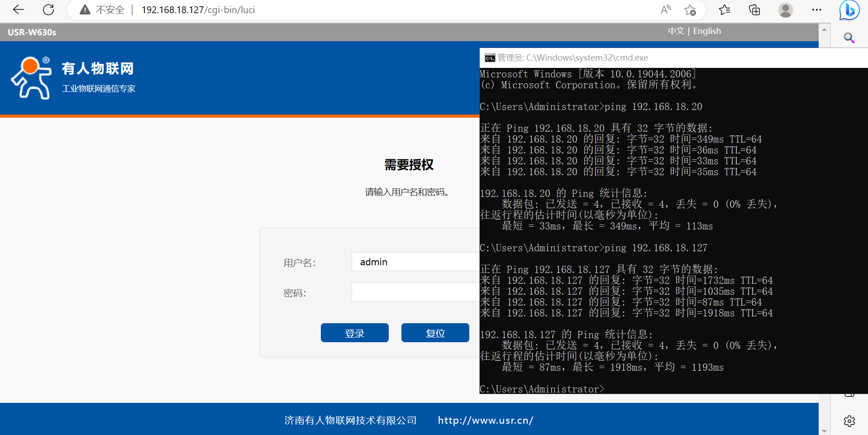Switch the language to English

707,31
